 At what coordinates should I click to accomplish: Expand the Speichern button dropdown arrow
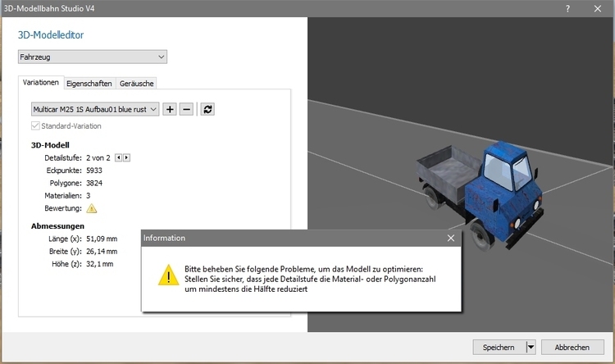(x=531, y=347)
